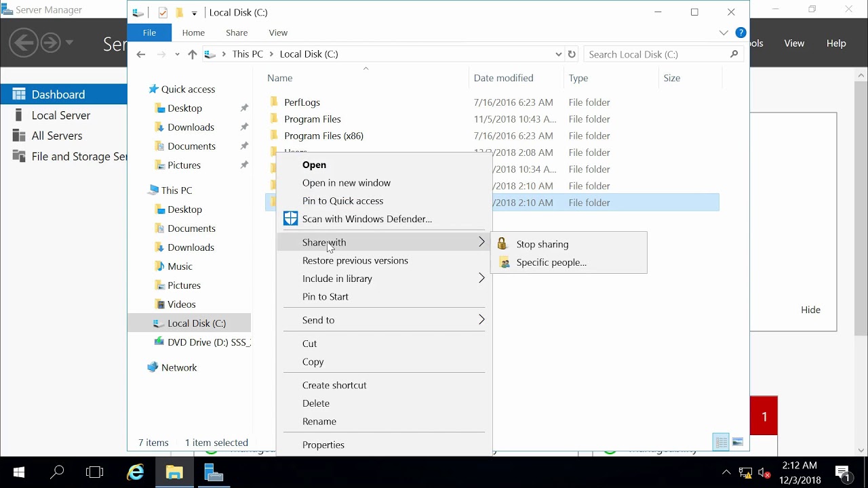This screenshot has width=868, height=488.
Task: Select the PerfLogs folder
Action: click(302, 102)
